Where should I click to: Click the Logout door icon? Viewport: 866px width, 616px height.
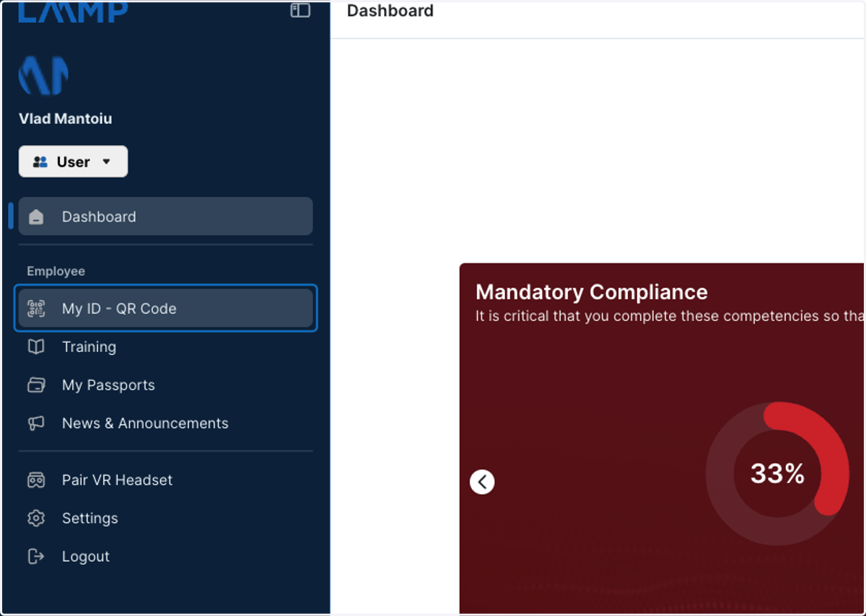[x=36, y=556]
